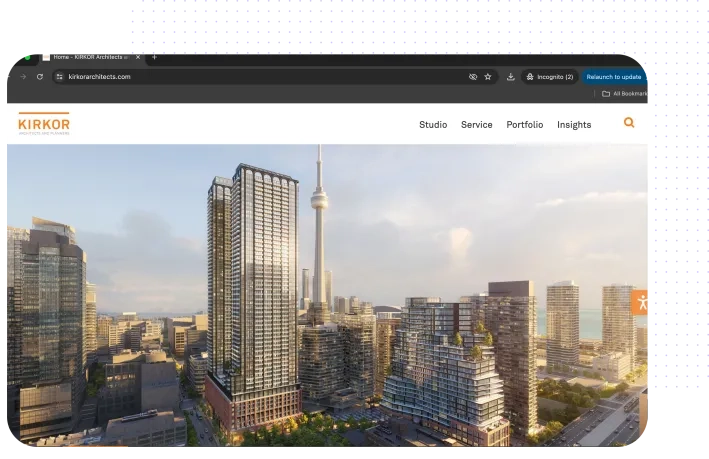This screenshot has height=459, width=709.
Task: Click the KIRKOR logo
Action: tap(44, 123)
